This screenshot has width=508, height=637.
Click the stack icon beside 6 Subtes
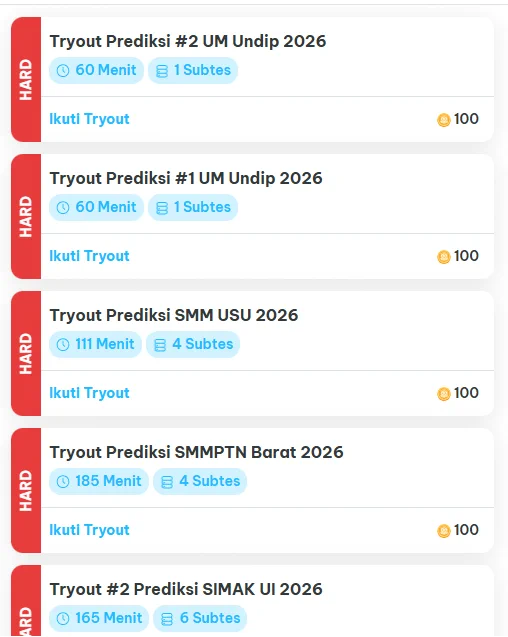point(167,619)
